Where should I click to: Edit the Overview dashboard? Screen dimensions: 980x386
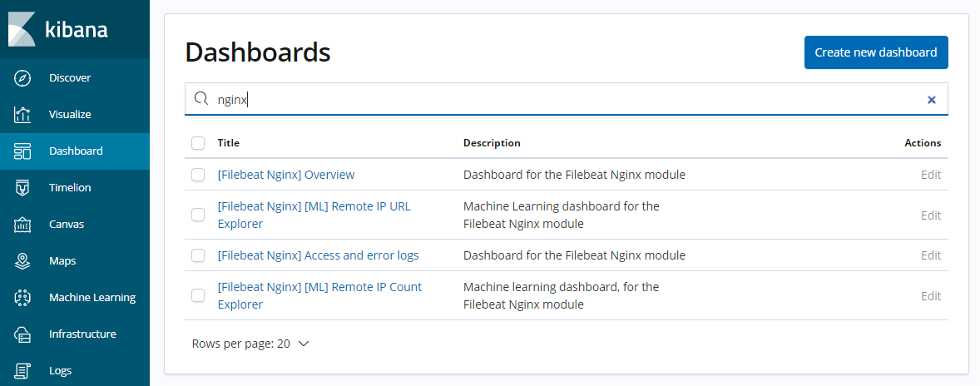click(931, 175)
